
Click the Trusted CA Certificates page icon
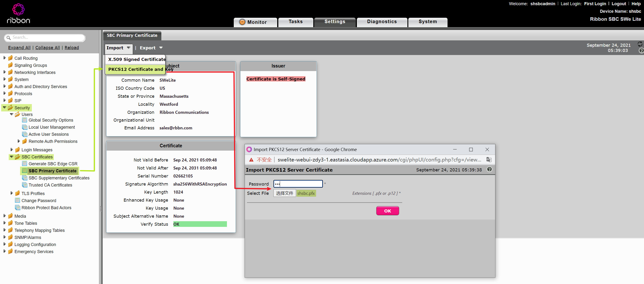point(25,185)
